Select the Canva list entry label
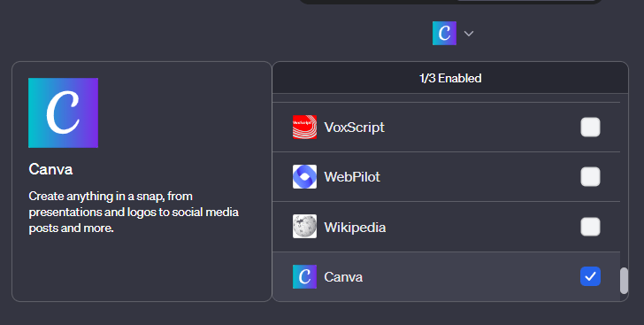 click(x=343, y=277)
